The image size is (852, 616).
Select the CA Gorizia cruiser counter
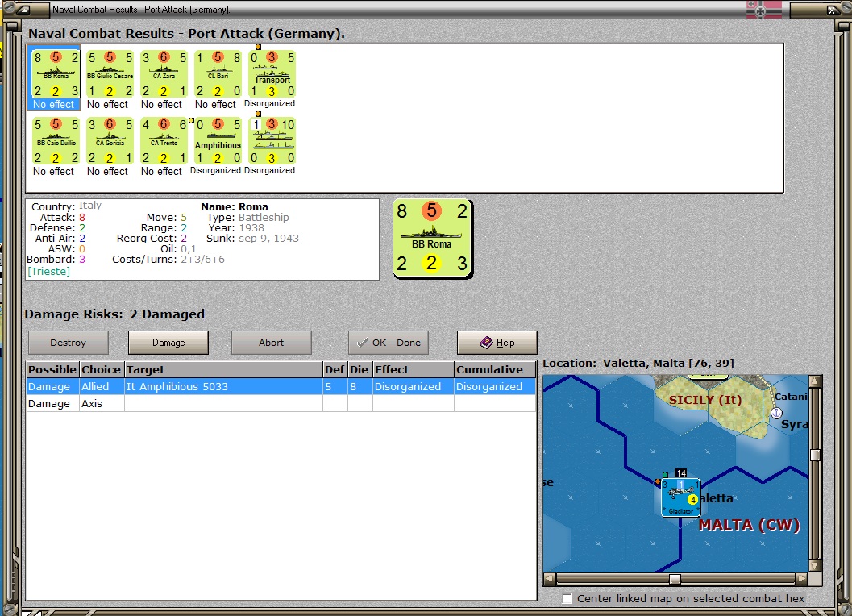pos(110,140)
